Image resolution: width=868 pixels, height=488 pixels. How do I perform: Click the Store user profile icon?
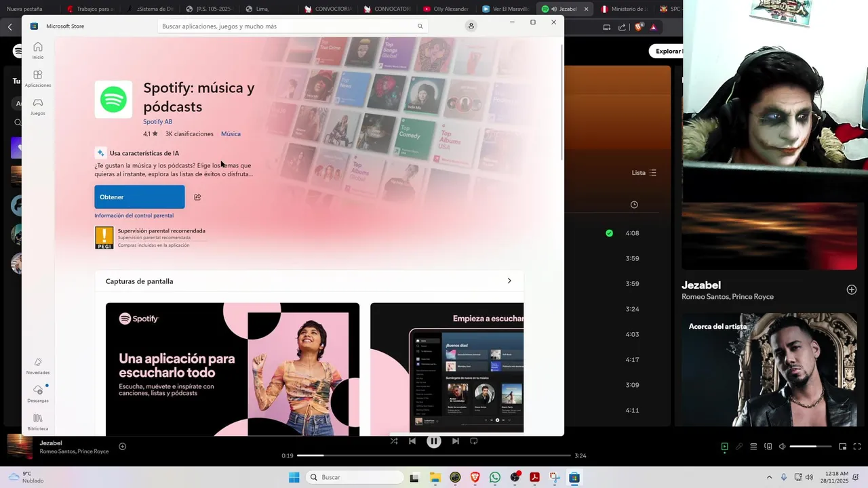(471, 26)
